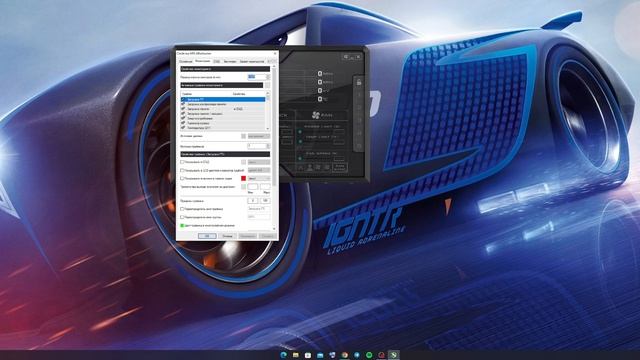Screen dimensions: 640x360
Task: Click the user-defined fan icon under Fan Speed
Action: pos(310,167)
